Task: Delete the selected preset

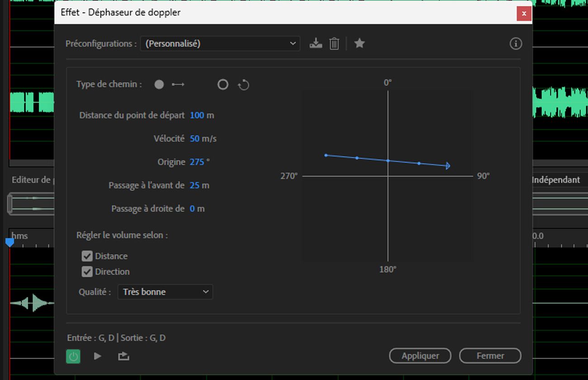Action: point(334,43)
